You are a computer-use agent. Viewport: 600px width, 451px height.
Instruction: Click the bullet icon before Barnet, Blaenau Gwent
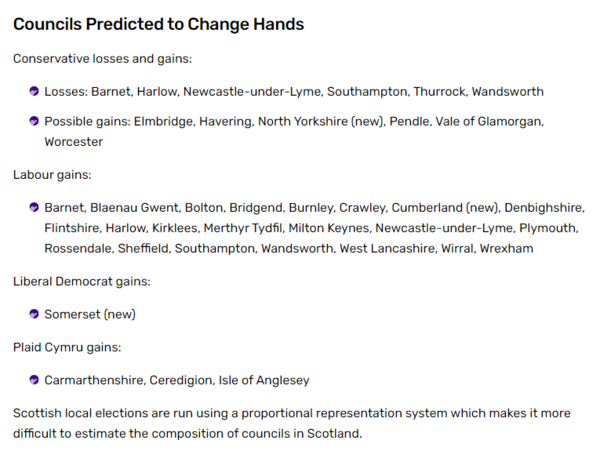pos(34,207)
